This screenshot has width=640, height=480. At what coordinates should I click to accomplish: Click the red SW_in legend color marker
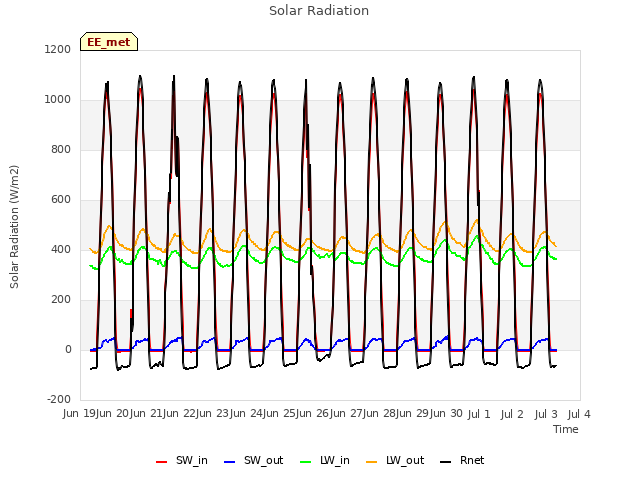pyautogui.click(x=162, y=462)
